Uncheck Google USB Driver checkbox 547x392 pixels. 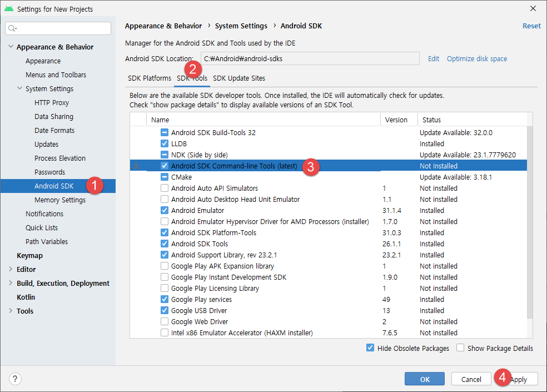[165, 310]
